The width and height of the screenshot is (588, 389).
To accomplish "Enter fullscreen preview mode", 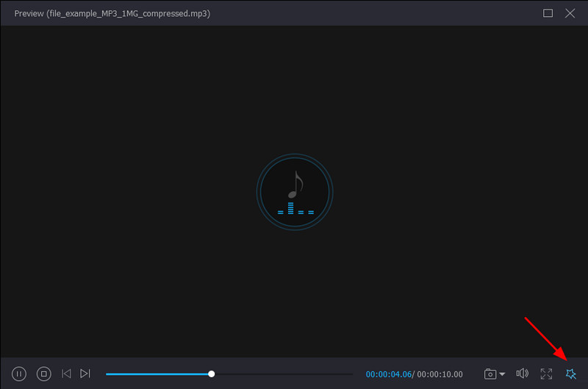I will pos(546,374).
